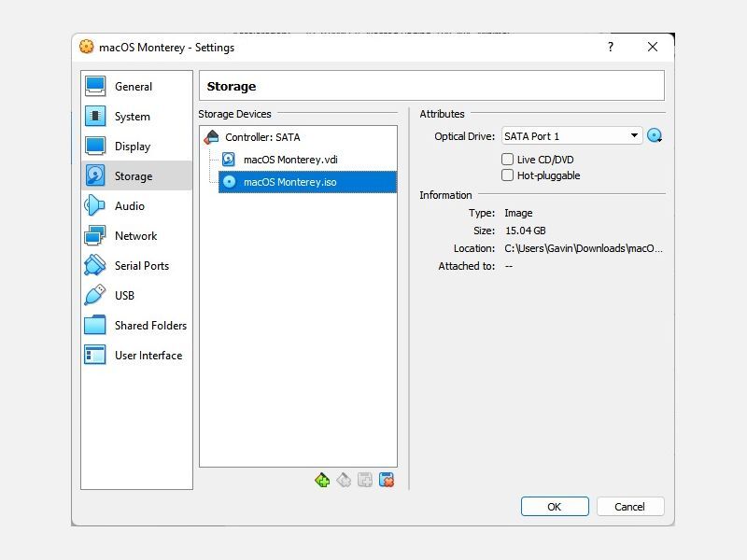The height and width of the screenshot is (560, 747).
Task: Cancel the settings dialog
Action: point(630,506)
